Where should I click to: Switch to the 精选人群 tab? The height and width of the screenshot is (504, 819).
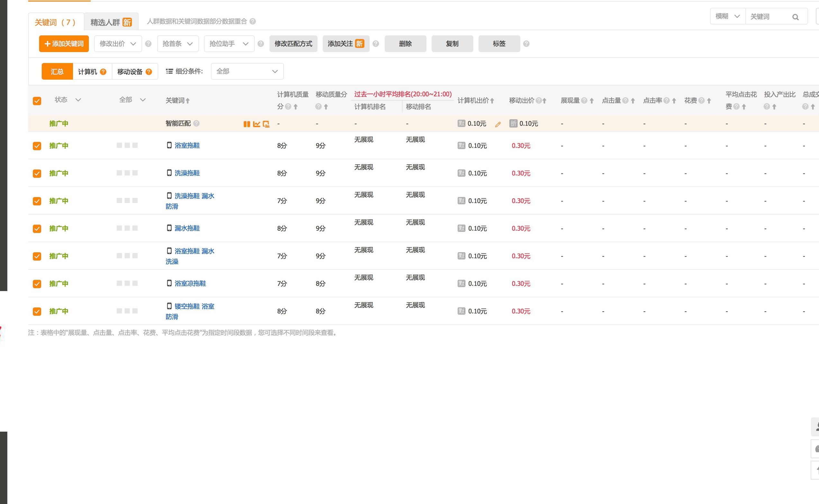pos(106,21)
